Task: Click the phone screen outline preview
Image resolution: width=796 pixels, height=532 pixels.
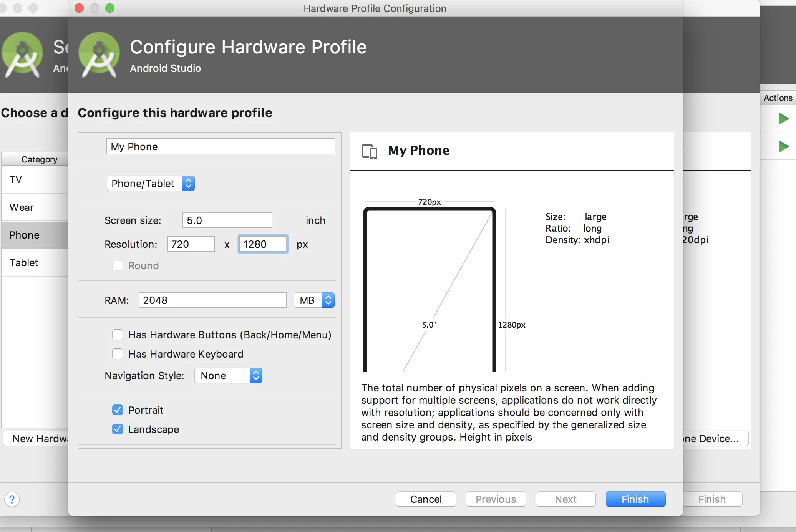Action: pos(429,288)
